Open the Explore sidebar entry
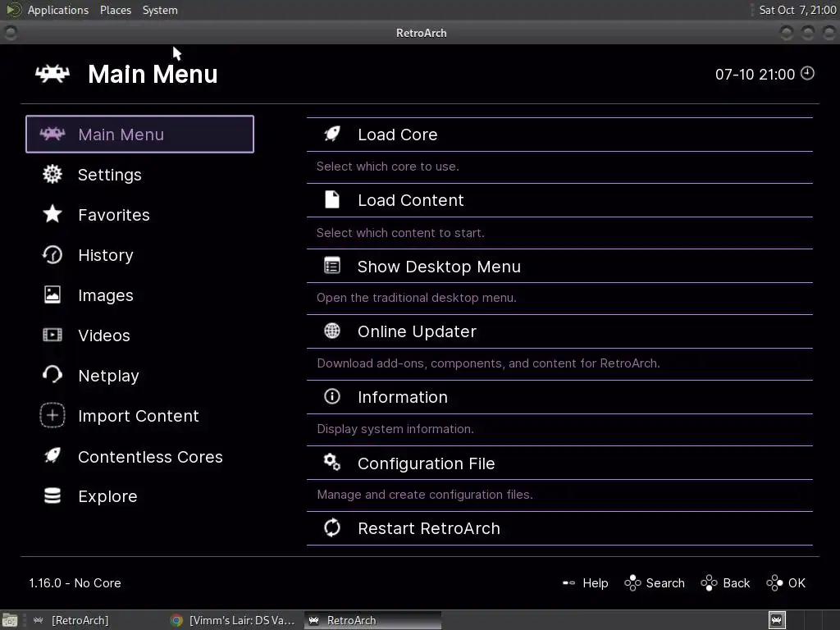840x630 pixels. click(x=139, y=496)
